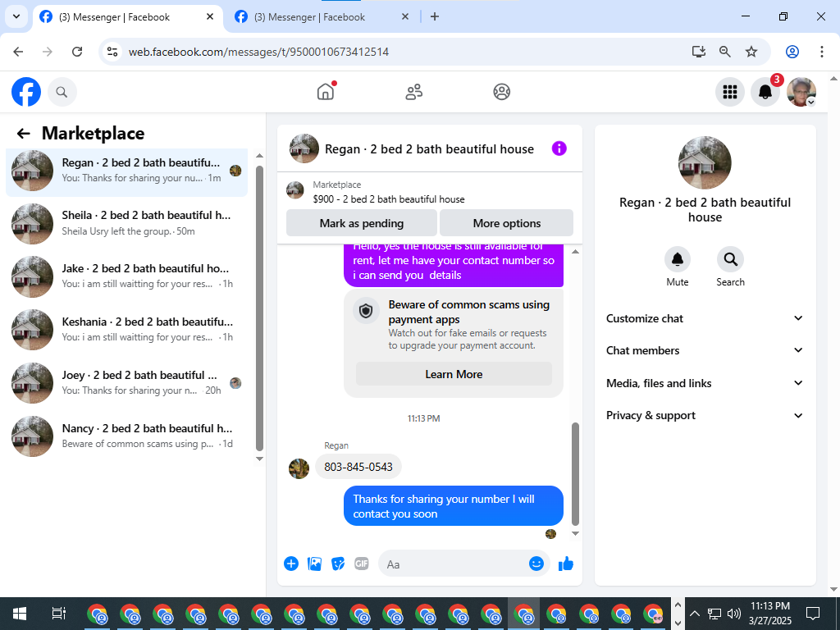840x630 pixels.
Task: Choose a GIF in composer
Action: coord(362,564)
